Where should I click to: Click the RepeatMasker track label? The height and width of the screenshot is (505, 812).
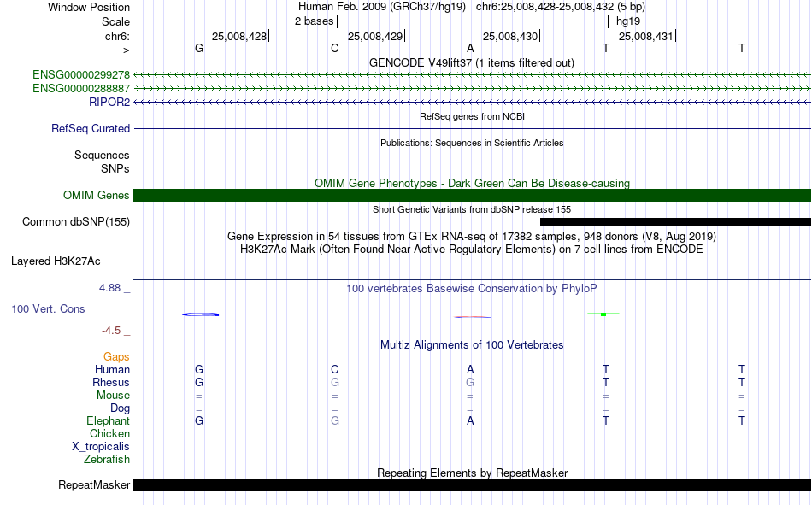94,484
